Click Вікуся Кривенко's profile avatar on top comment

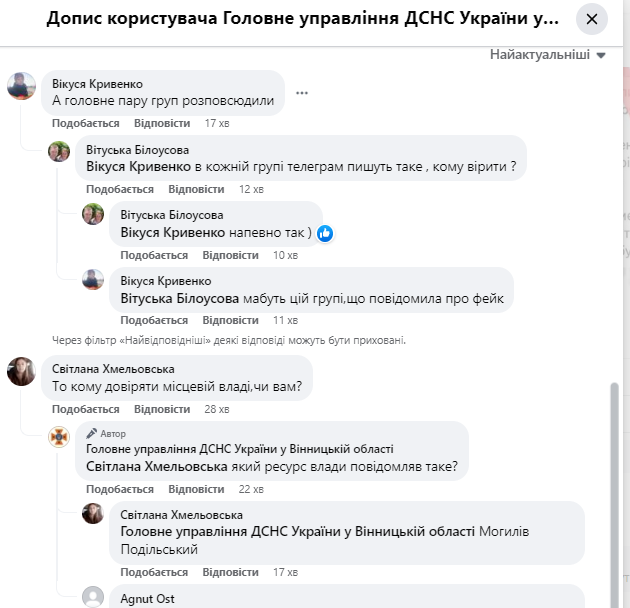(x=23, y=87)
